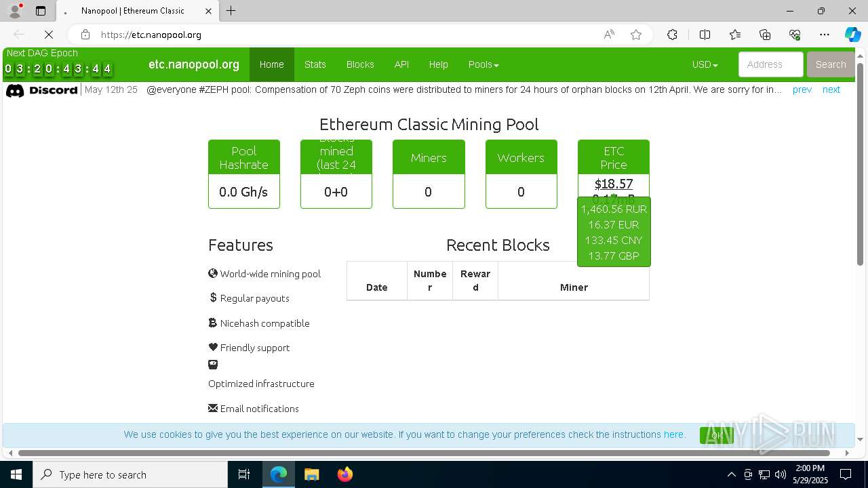868x488 pixels.
Task: Click the taskbar search box
Action: pos(130,474)
